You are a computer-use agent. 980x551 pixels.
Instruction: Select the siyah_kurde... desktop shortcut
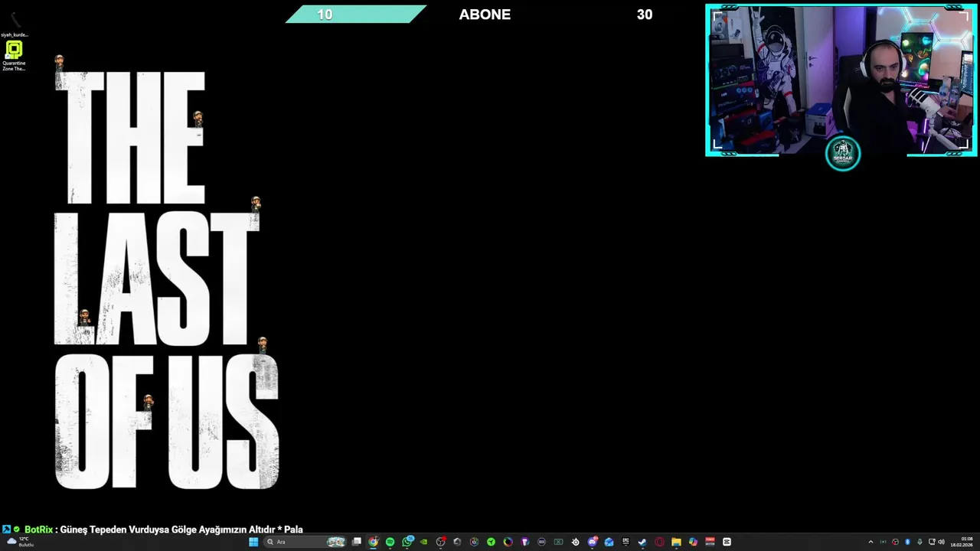14,23
